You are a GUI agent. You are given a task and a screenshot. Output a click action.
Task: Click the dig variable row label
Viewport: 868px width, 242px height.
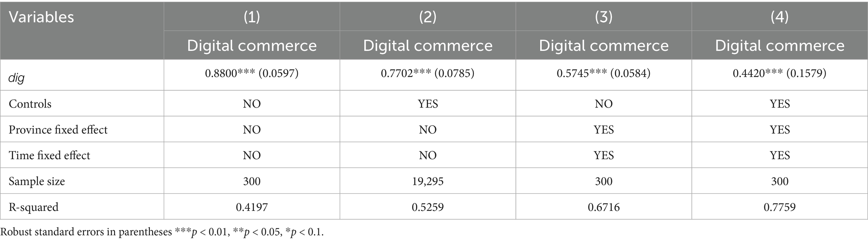pos(16,78)
